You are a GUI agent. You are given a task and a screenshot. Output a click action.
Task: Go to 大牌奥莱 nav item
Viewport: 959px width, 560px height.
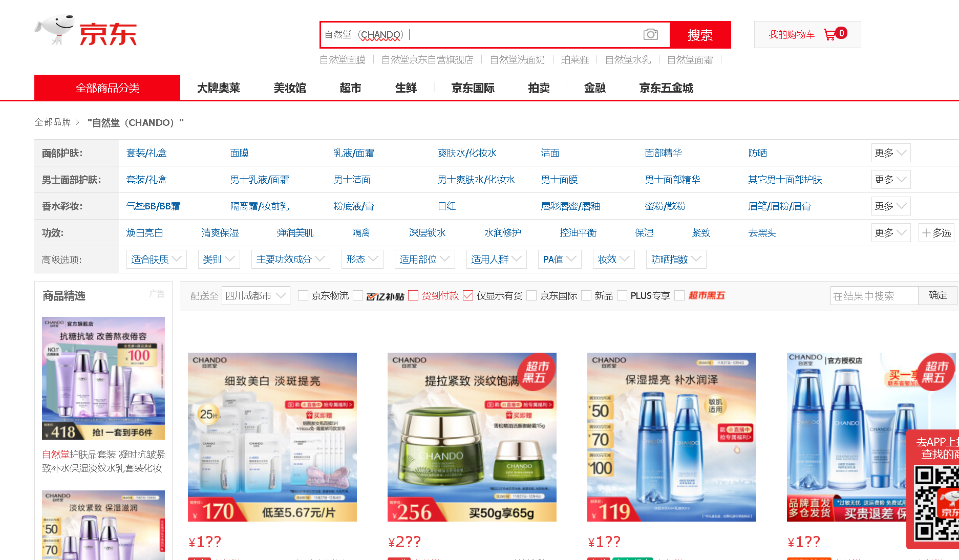tap(219, 88)
